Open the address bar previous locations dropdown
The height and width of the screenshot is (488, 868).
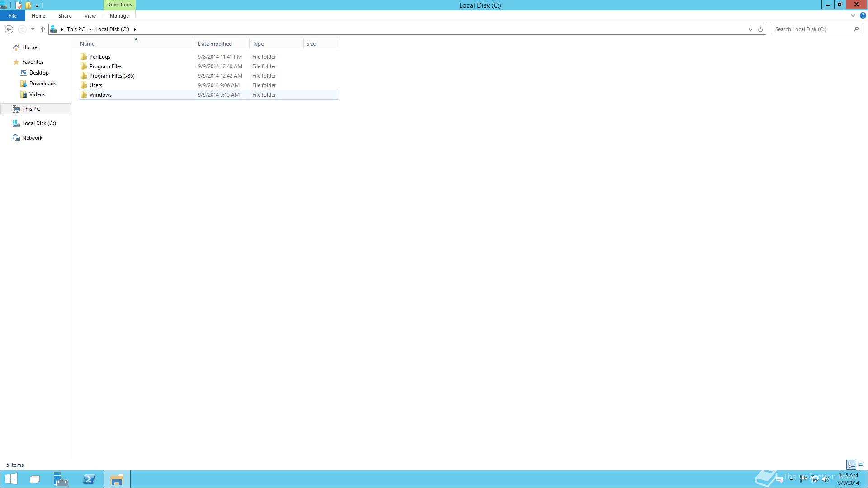click(x=750, y=29)
